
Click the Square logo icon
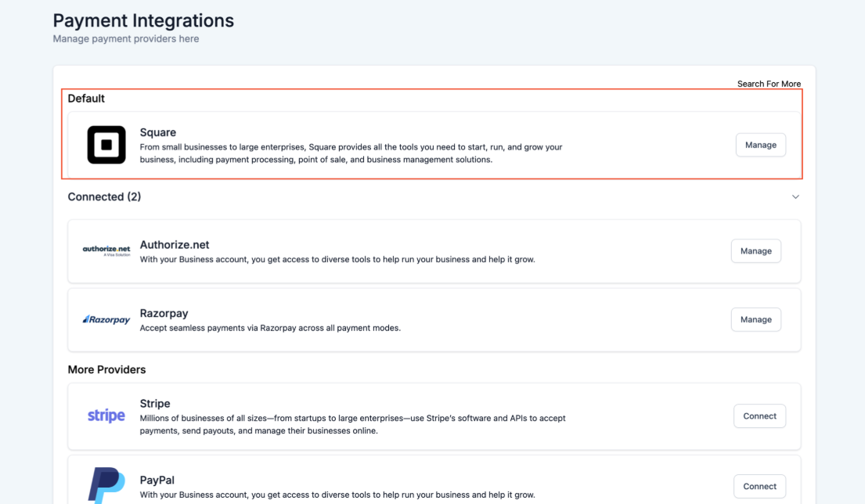[106, 145]
